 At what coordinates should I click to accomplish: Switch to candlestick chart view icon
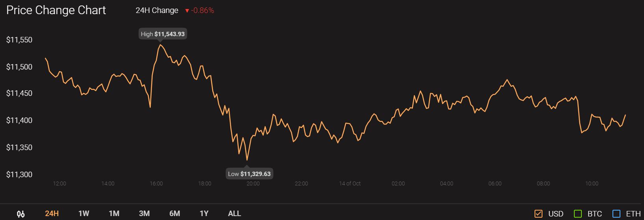click(21, 214)
